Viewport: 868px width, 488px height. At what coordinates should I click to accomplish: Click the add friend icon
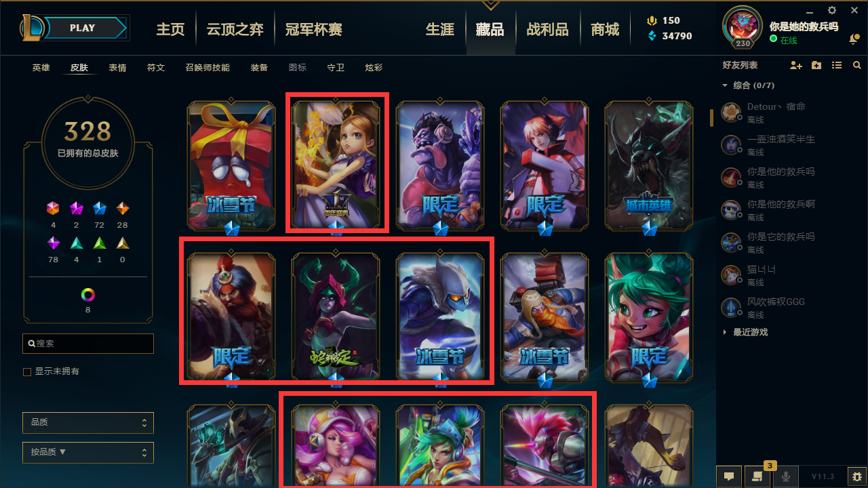[x=796, y=66]
